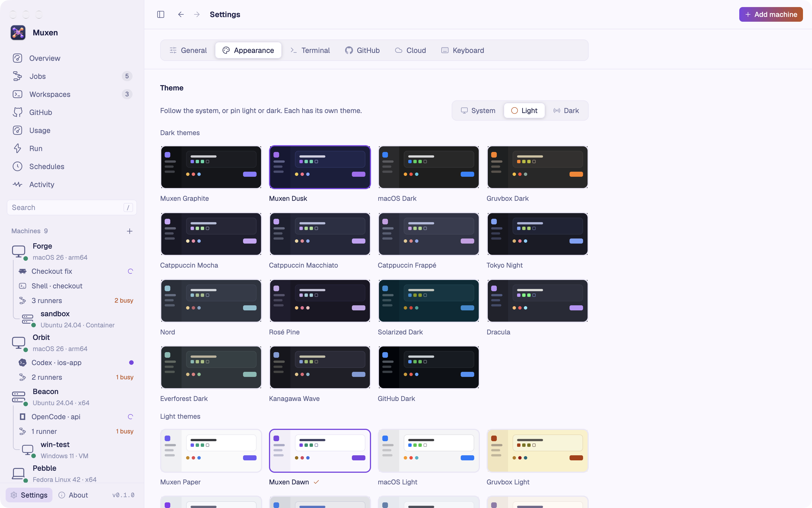Open Jobs in the sidebar
The width and height of the screenshot is (812, 508).
[72, 76]
